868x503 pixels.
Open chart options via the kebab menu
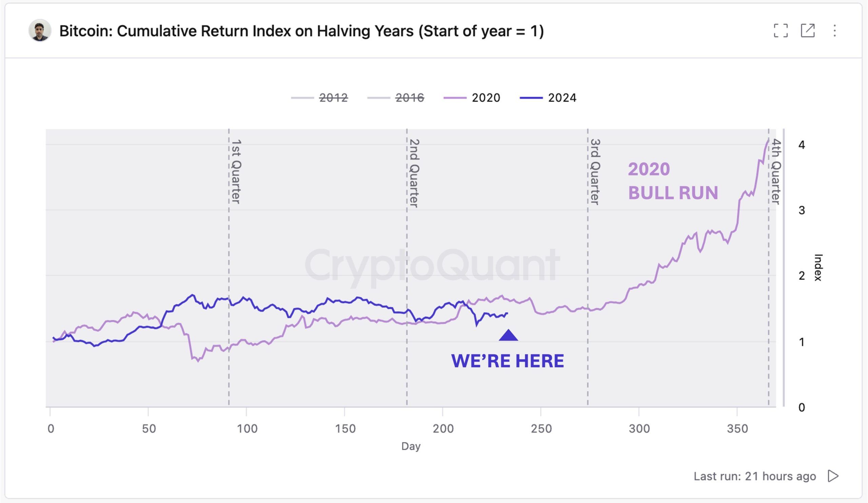click(834, 31)
